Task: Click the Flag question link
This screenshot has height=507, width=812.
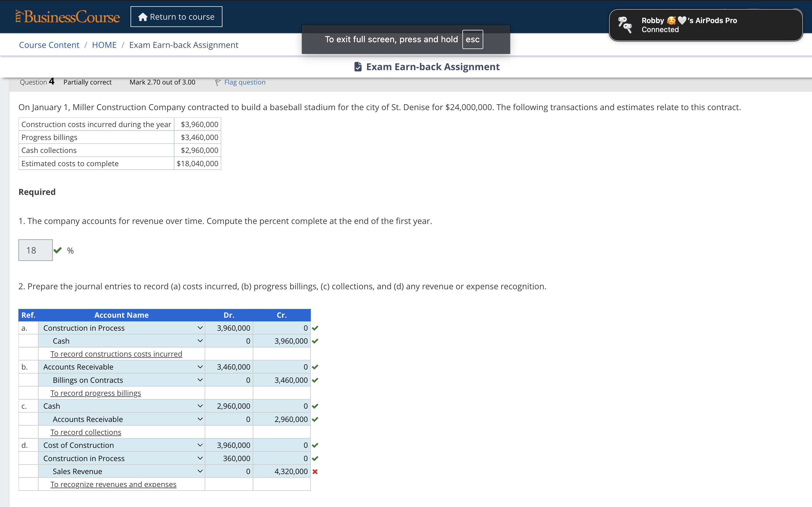Action: tap(245, 82)
